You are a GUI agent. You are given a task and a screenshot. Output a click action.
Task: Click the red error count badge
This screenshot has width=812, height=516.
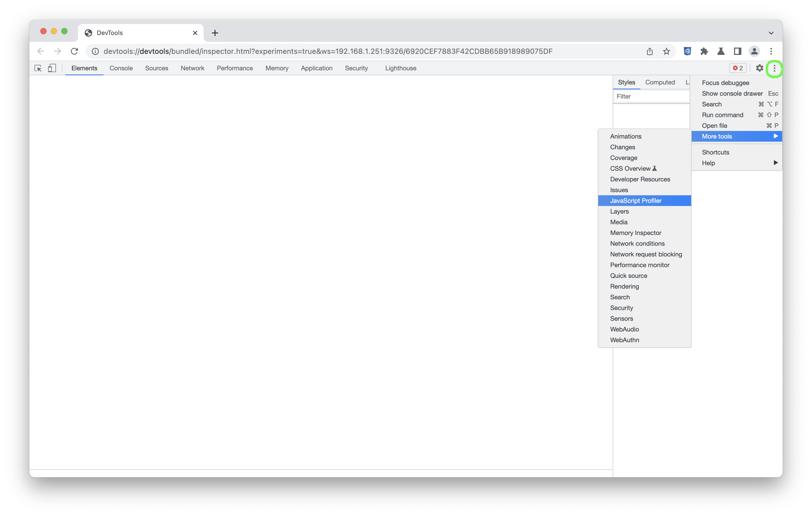738,68
